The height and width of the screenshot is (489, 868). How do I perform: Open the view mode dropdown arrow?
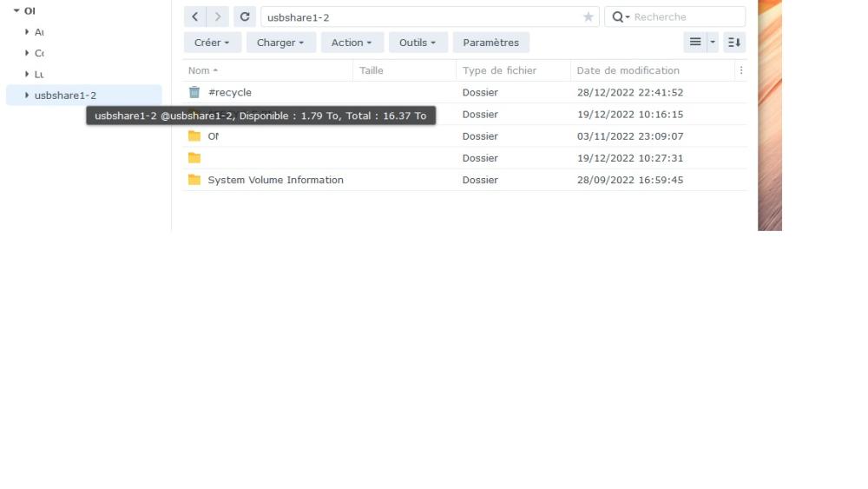pyautogui.click(x=713, y=42)
